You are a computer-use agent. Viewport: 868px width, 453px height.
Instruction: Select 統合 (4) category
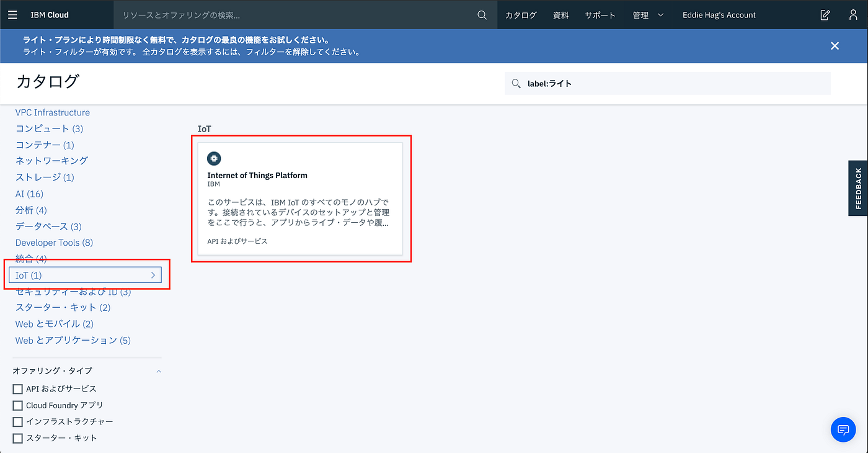click(31, 258)
